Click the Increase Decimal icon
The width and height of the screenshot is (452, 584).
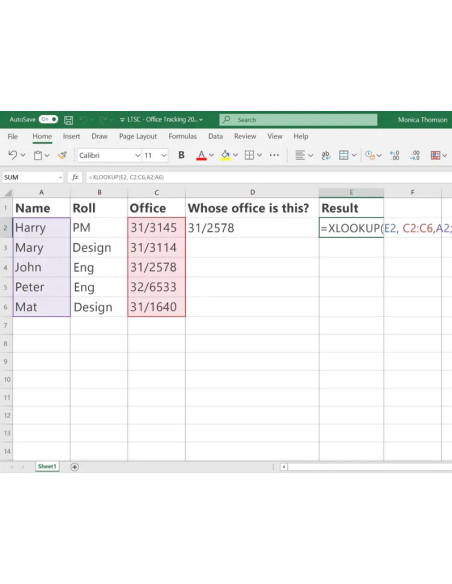pos(395,155)
